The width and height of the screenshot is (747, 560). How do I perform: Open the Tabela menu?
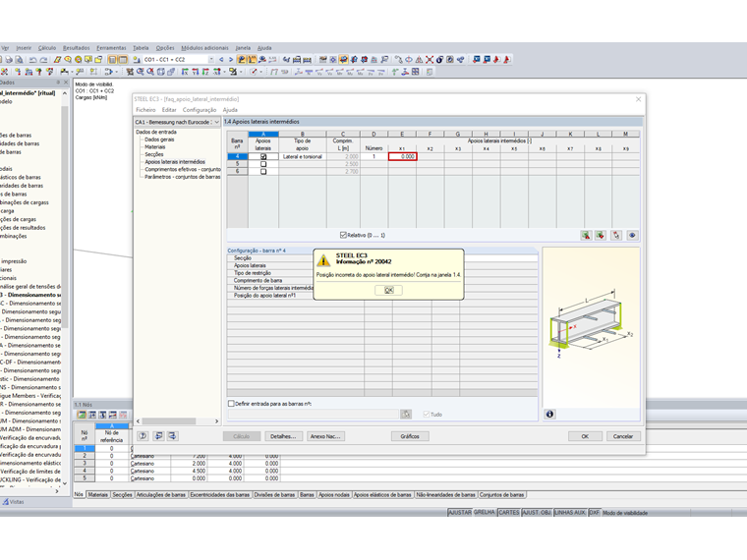click(x=141, y=48)
